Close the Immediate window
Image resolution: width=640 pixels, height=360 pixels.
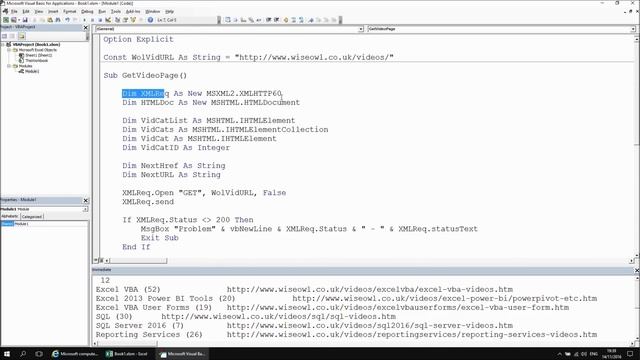637,270
